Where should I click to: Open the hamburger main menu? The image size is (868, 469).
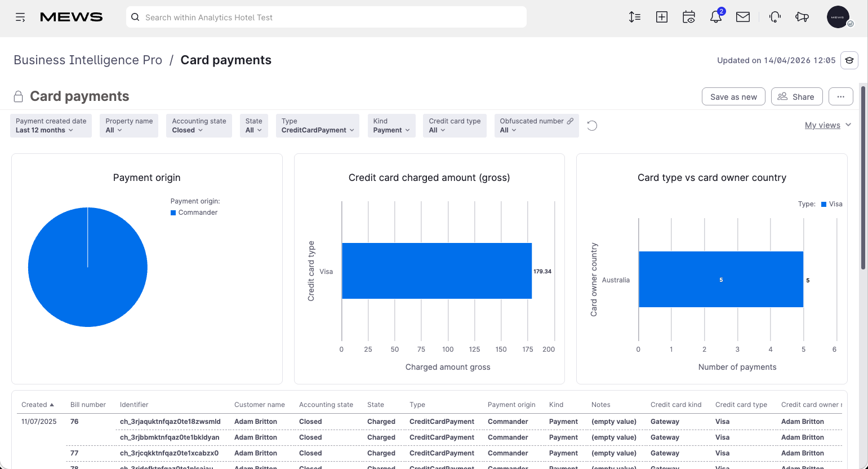20,17
